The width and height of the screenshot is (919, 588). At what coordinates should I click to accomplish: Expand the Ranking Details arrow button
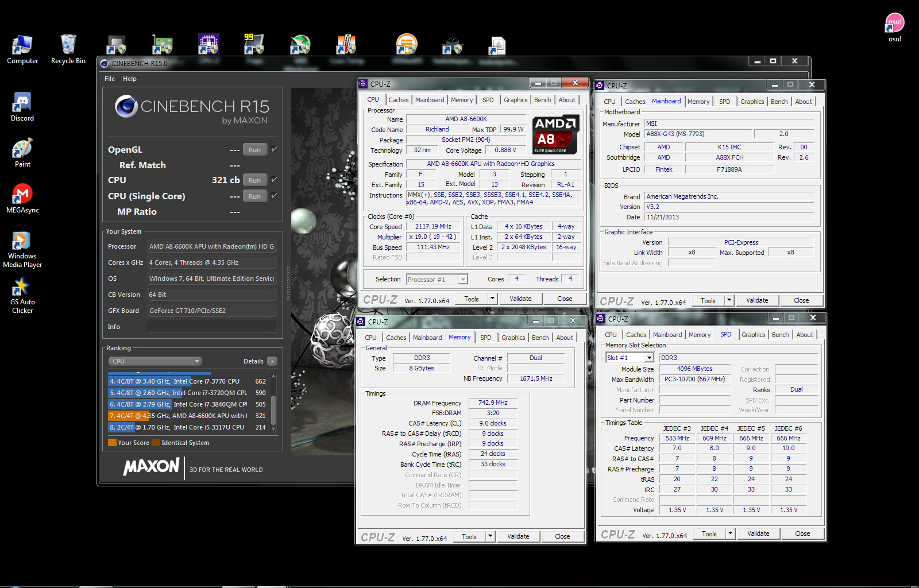(272, 361)
